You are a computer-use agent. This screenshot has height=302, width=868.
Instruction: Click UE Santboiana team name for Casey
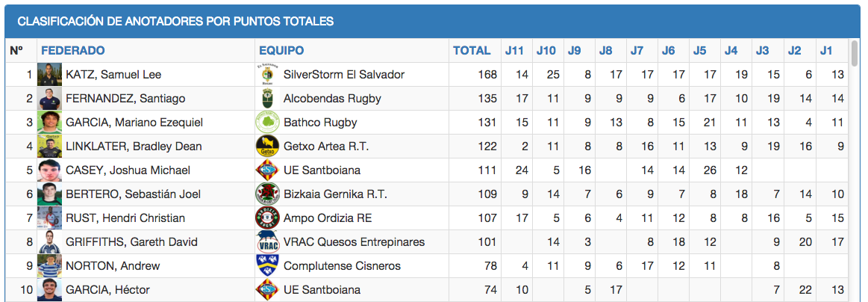[x=322, y=170]
